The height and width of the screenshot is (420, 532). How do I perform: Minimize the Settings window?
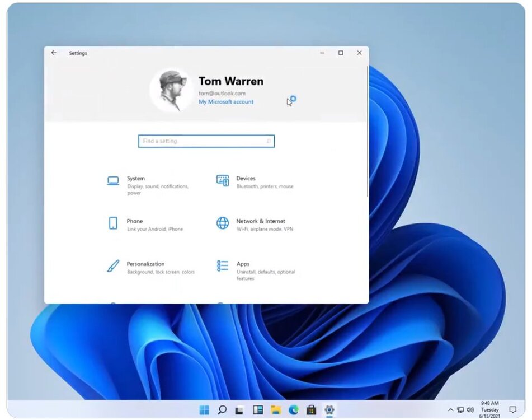[322, 53]
